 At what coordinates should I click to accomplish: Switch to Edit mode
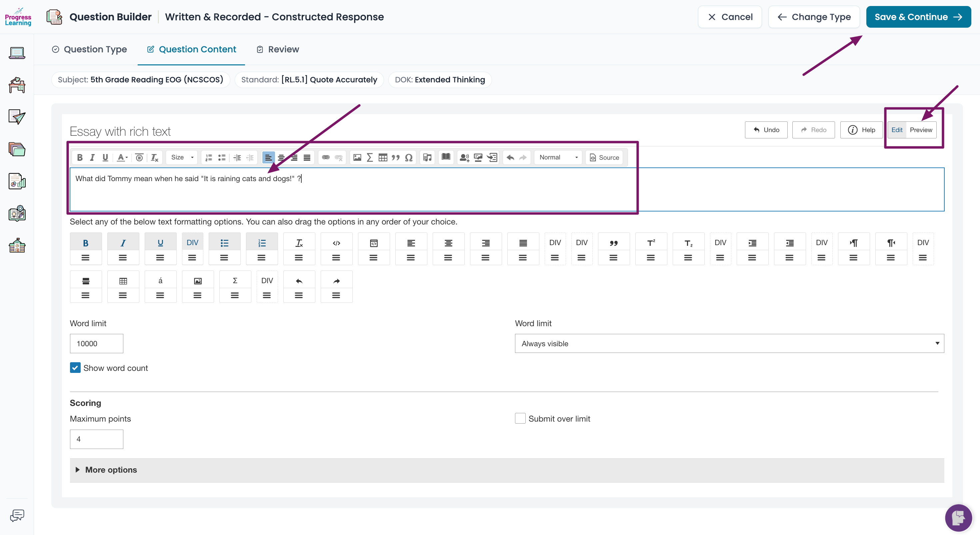pyautogui.click(x=897, y=130)
